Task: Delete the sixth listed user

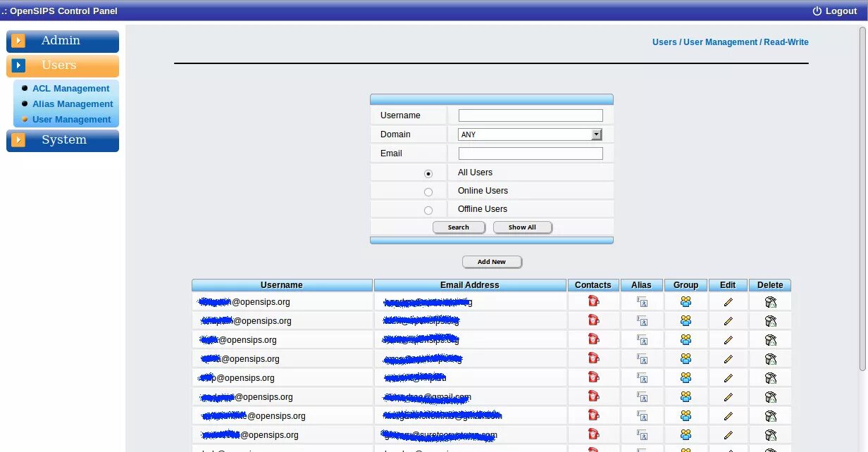Action: pos(771,397)
